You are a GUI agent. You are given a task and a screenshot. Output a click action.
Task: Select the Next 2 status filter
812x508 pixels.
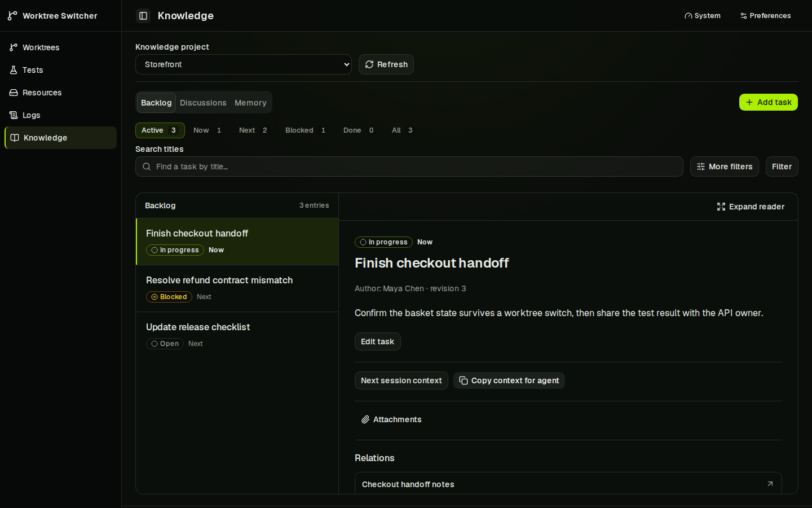[253, 130]
